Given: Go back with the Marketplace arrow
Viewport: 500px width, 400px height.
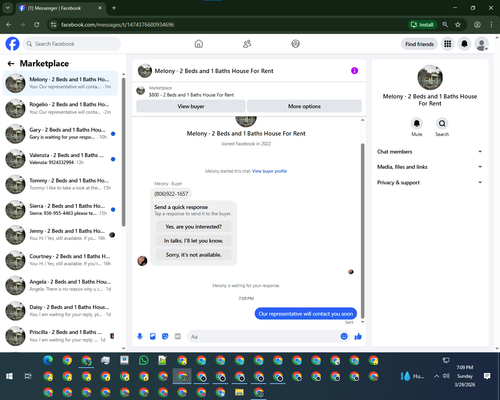Looking at the screenshot, I should (x=11, y=63).
